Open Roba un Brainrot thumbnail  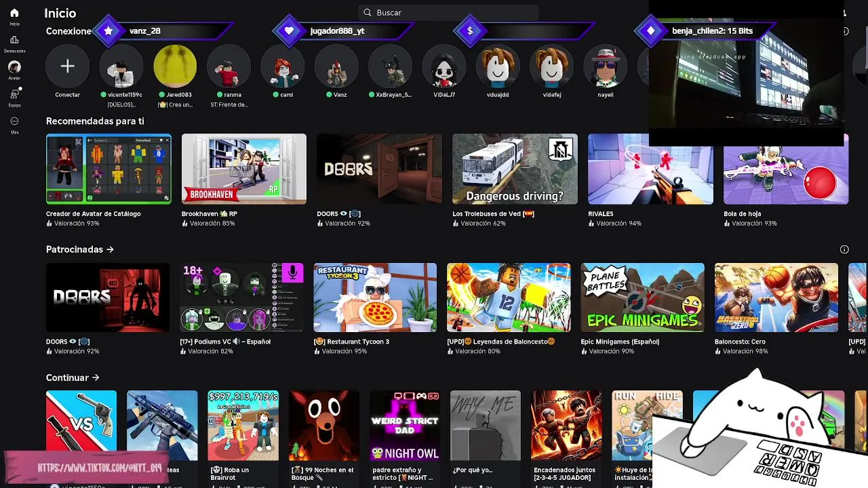click(243, 426)
